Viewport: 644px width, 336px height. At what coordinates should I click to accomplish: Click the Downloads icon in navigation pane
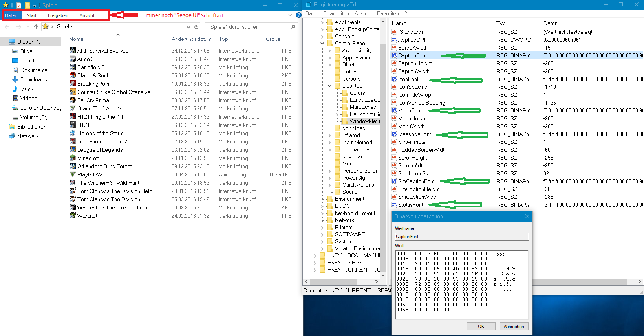pos(15,79)
